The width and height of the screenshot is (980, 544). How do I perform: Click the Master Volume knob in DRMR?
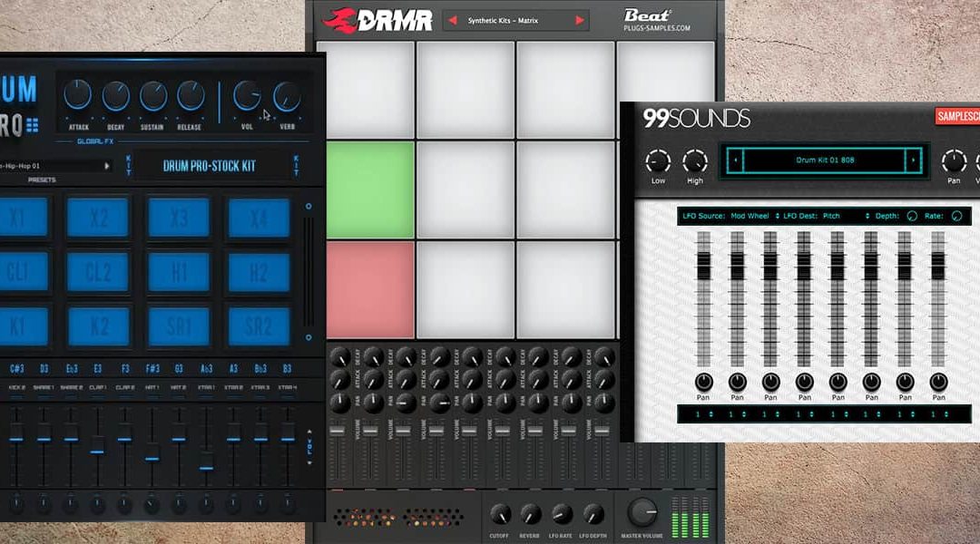coord(643,512)
